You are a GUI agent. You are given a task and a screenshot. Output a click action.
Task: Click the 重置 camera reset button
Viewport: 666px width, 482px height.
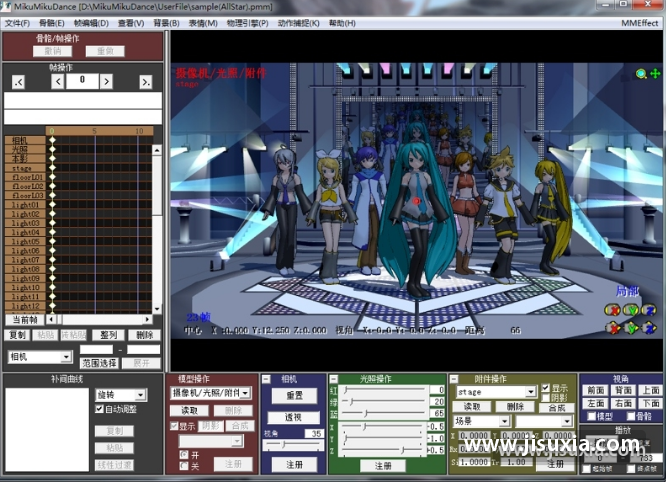(293, 396)
